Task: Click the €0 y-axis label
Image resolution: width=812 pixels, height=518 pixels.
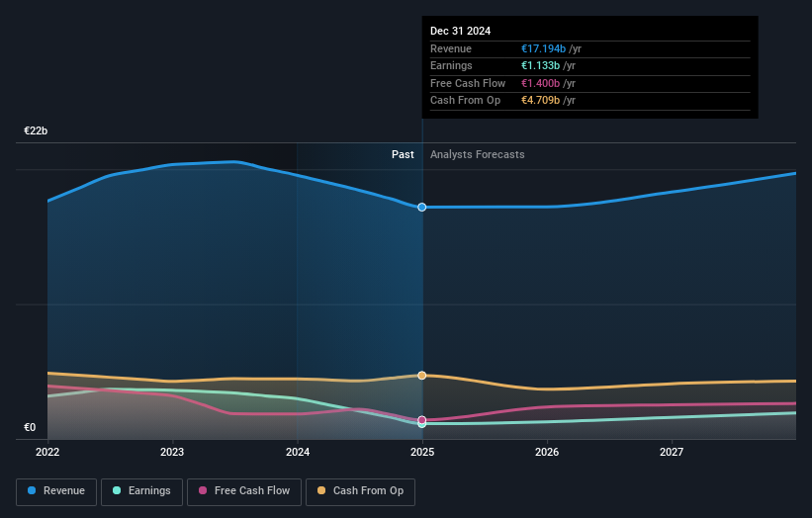Action: click(30, 427)
